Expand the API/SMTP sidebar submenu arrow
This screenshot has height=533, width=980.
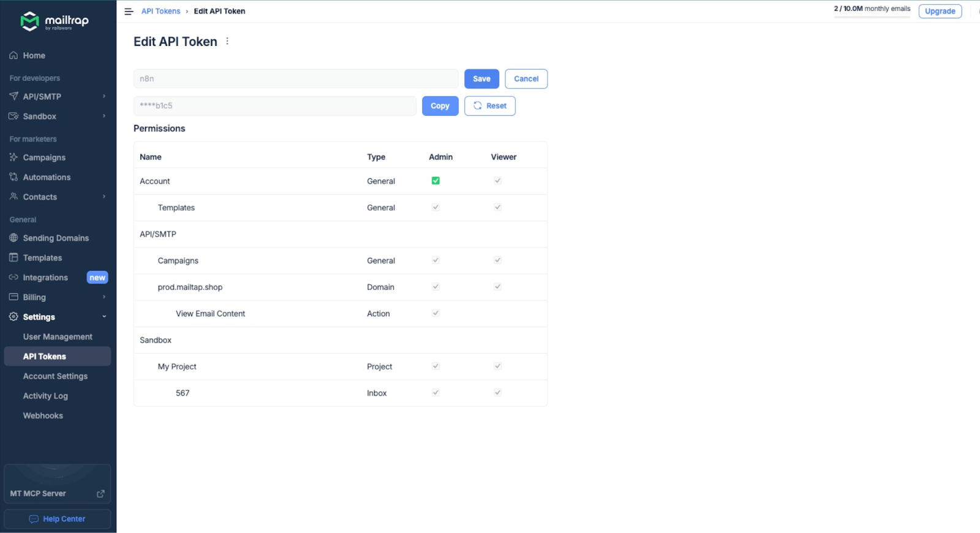[104, 96]
